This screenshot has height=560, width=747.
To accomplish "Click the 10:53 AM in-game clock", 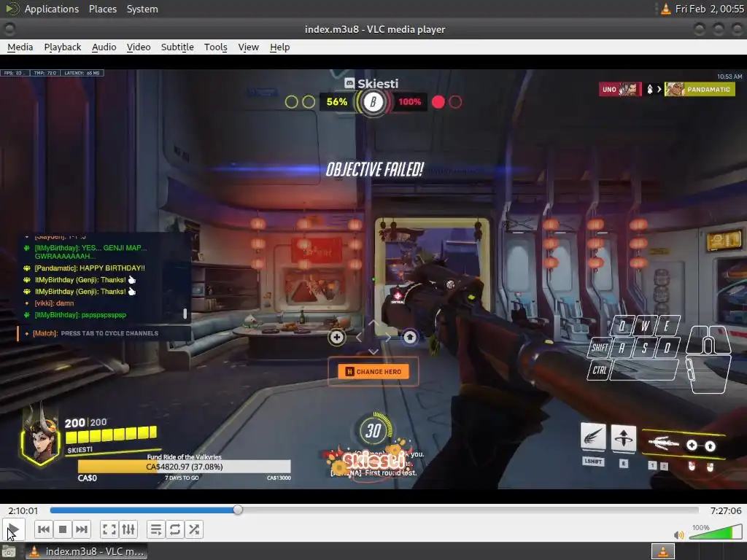I will (729, 76).
